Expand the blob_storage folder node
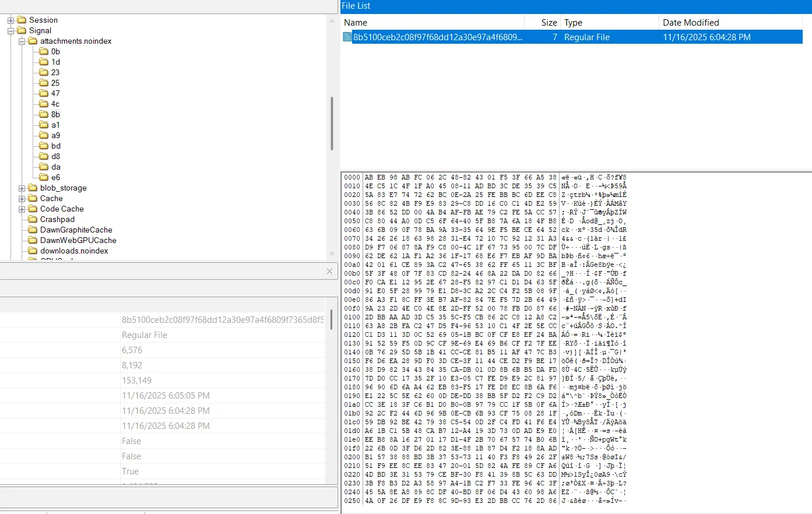The image size is (812, 514). click(22, 188)
